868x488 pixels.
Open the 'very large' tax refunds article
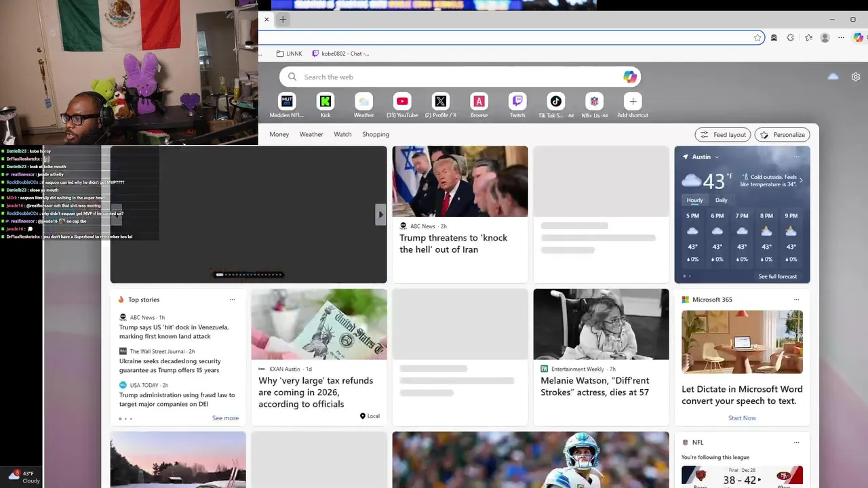(315, 392)
